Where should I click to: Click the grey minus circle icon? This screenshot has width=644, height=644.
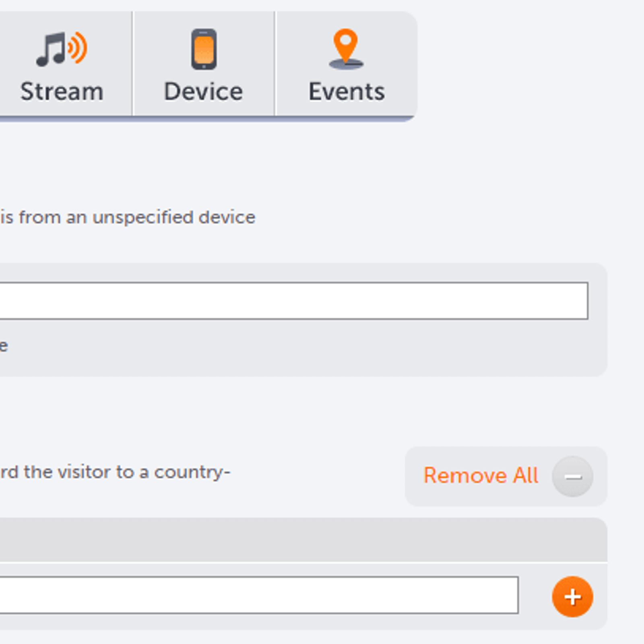click(x=572, y=477)
